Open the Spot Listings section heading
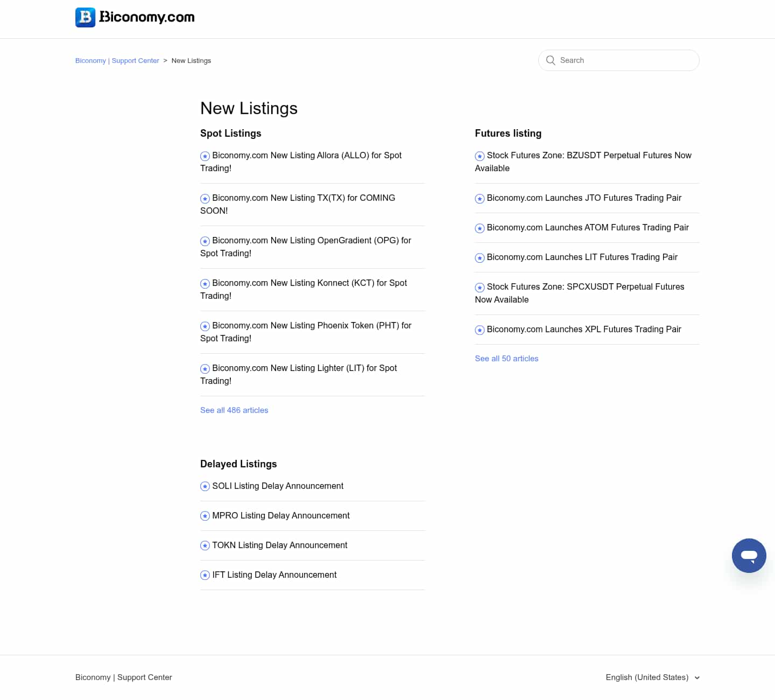The width and height of the screenshot is (775, 700). pos(231,134)
